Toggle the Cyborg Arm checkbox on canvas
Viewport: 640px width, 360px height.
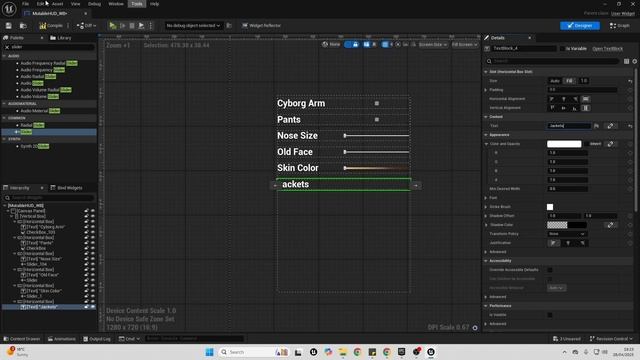pos(377,104)
